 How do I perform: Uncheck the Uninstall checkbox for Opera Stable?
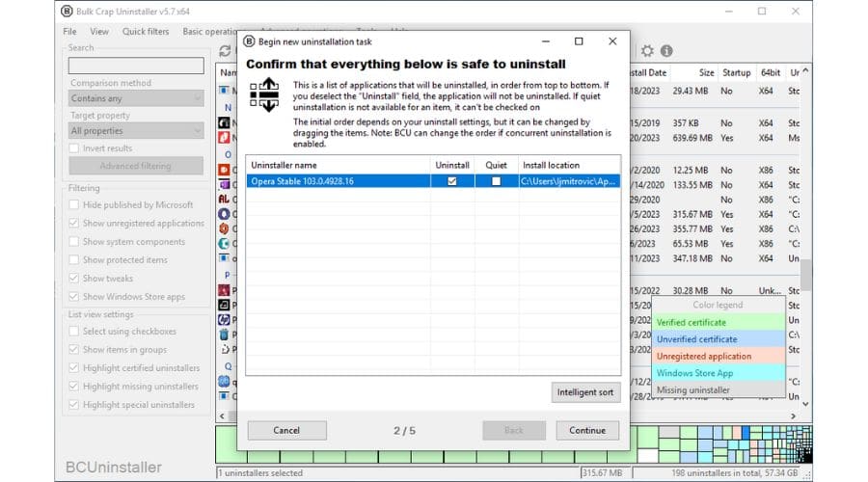coord(452,181)
